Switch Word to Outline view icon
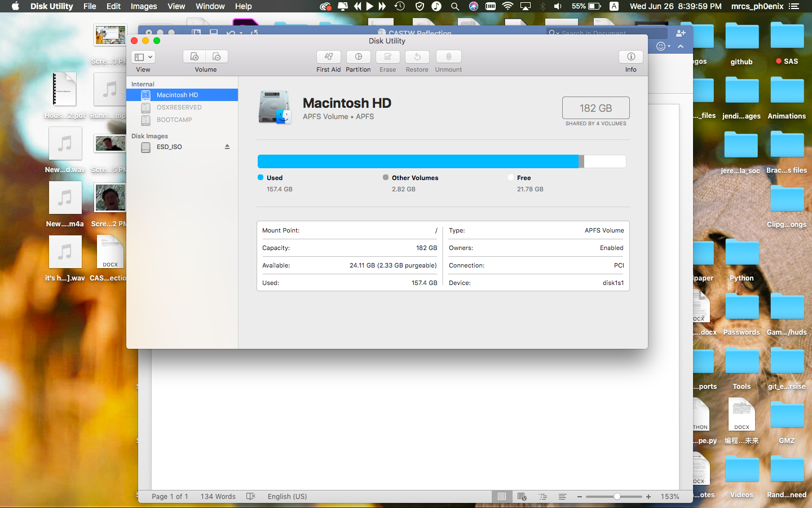 point(542,497)
